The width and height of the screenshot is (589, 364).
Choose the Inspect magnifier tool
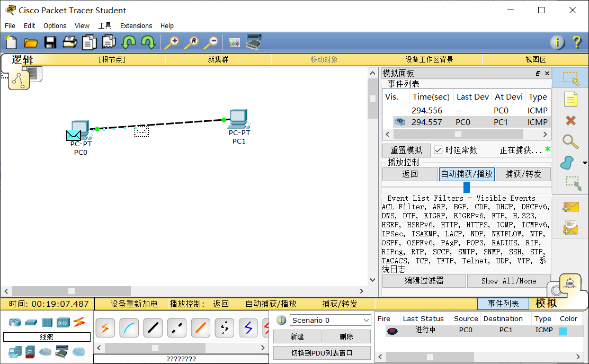570,141
